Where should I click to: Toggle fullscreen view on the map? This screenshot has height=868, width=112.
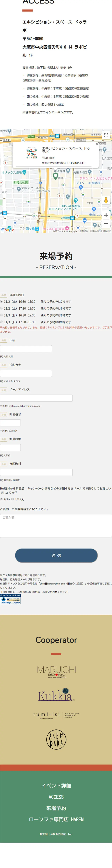(x=106, y=135)
